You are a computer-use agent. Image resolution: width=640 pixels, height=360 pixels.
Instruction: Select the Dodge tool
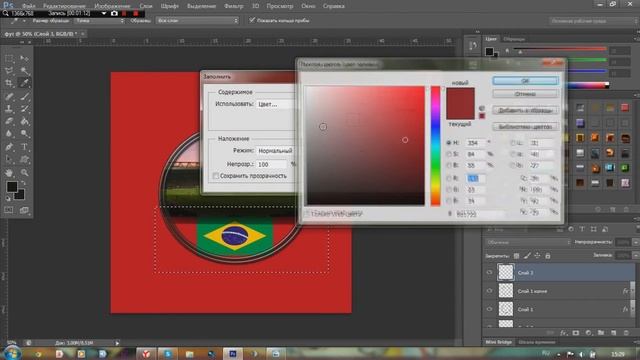tap(24, 133)
